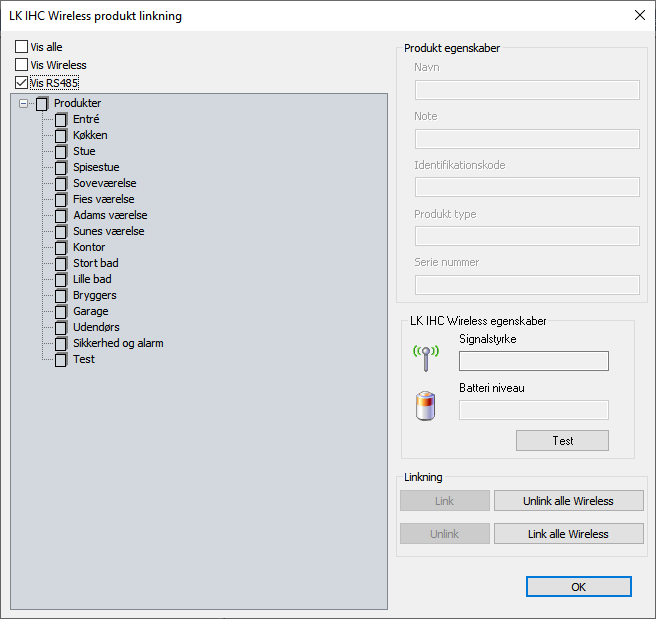This screenshot has width=656, height=619.
Task: Select the Stue tree label
Action: coord(84,151)
